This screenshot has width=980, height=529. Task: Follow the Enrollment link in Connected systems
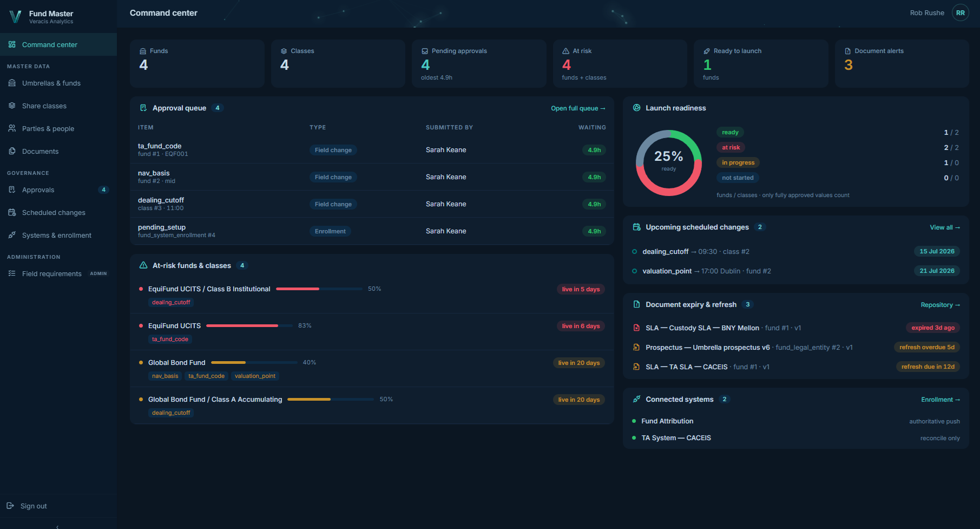pyautogui.click(x=940, y=400)
